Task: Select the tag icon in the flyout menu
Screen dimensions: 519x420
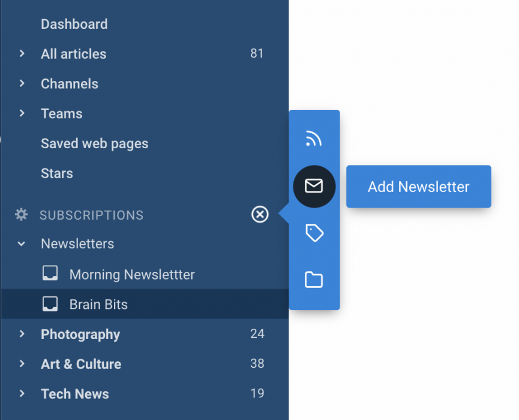Action: point(314,233)
